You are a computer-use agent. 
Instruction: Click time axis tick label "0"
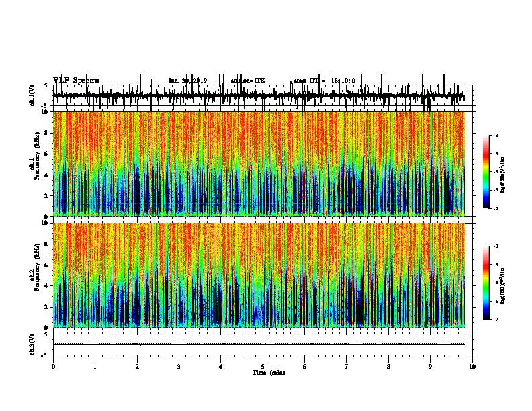[x=53, y=367]
